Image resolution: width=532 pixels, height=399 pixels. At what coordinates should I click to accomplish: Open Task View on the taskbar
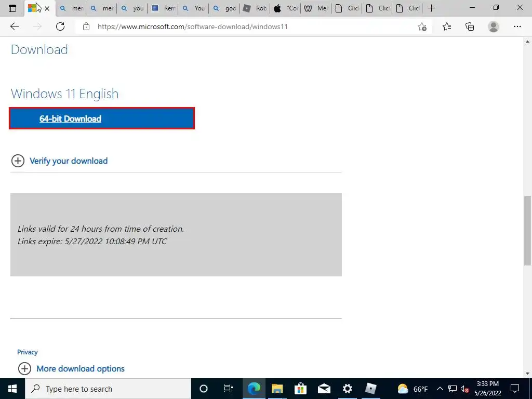pos(229,389)
